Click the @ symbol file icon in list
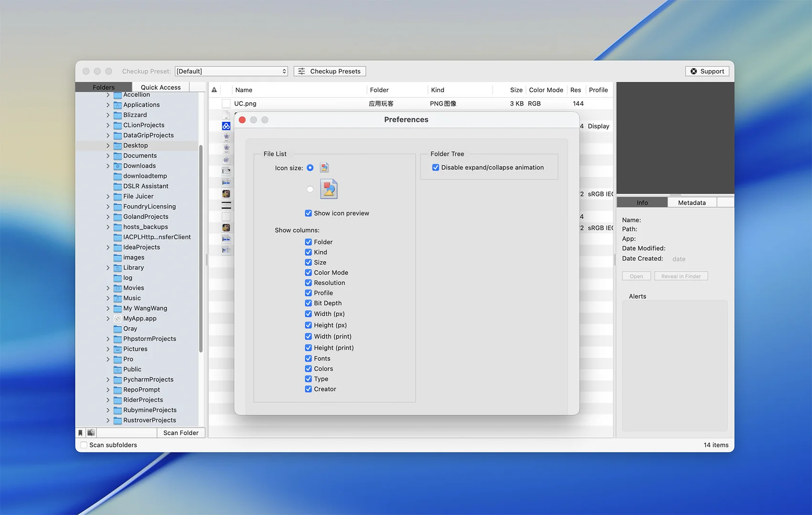This screenshot has width=812, height=515. [226, 160]
